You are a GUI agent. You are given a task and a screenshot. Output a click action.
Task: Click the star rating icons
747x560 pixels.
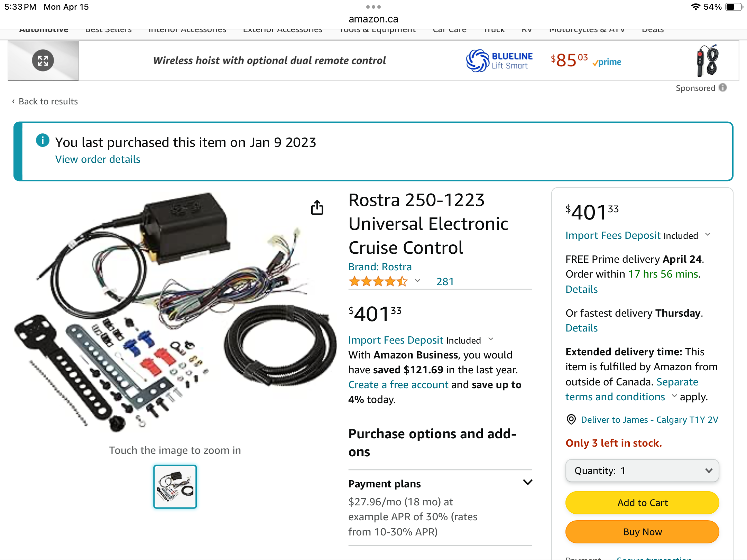pos(378,281)
